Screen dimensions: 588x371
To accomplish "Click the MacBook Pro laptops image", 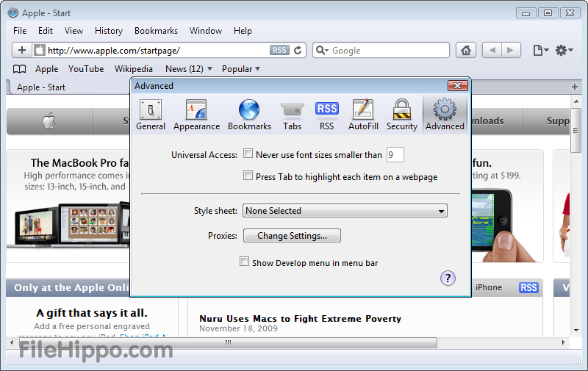I will click(68, 225).
